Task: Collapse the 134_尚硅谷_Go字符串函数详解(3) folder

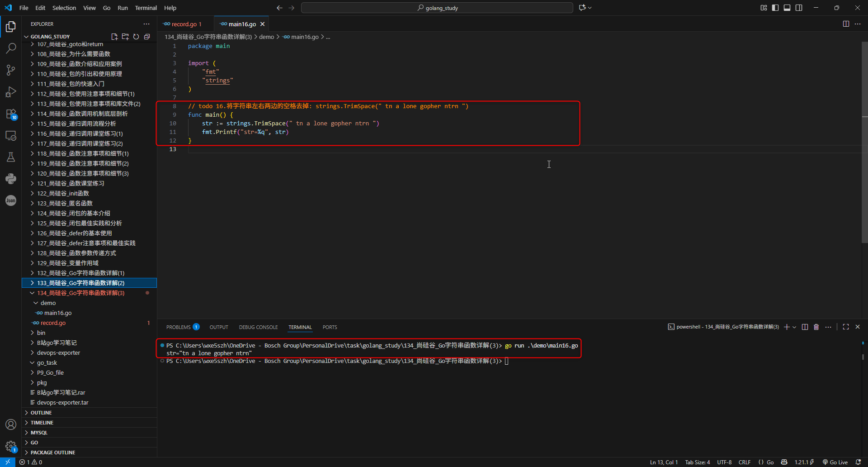Action: click(89, 293)
